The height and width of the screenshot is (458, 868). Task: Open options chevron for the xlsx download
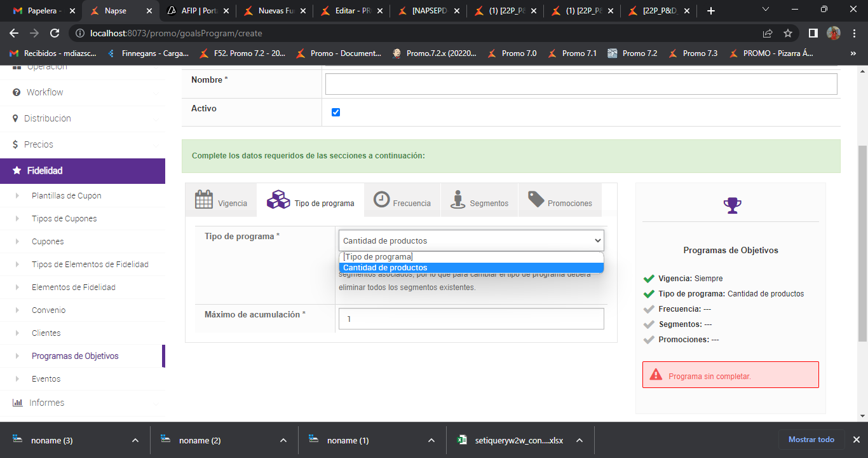(x=579, y=440)
